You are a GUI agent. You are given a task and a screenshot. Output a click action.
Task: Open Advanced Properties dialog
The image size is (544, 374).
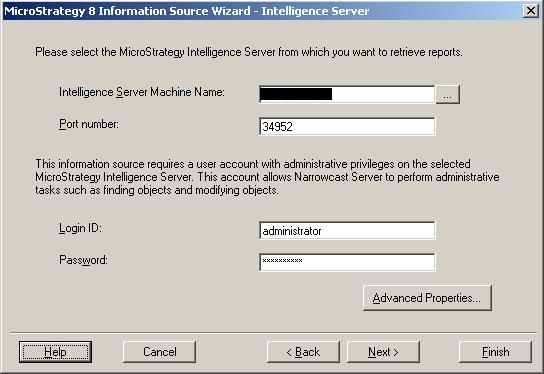427,298
